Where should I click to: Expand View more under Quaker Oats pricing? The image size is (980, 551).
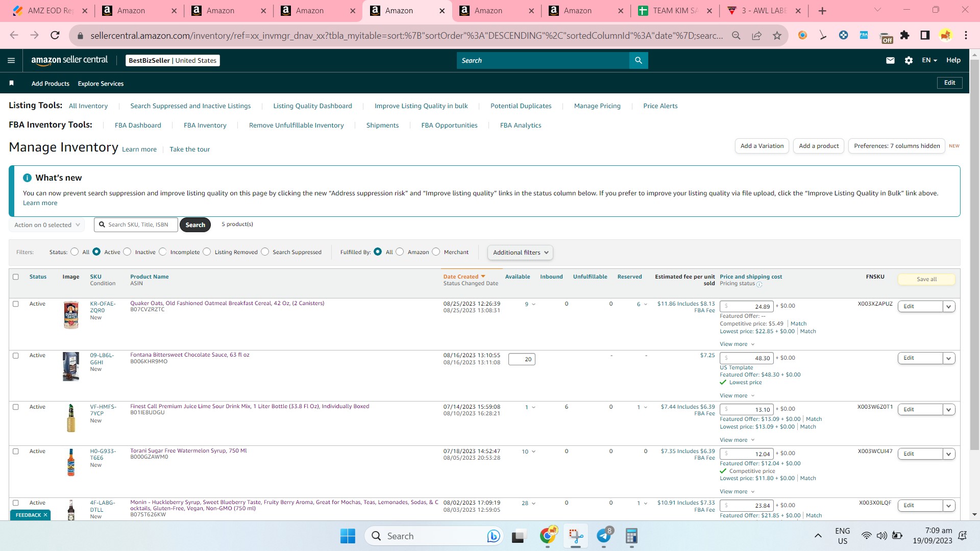[737, 344]
